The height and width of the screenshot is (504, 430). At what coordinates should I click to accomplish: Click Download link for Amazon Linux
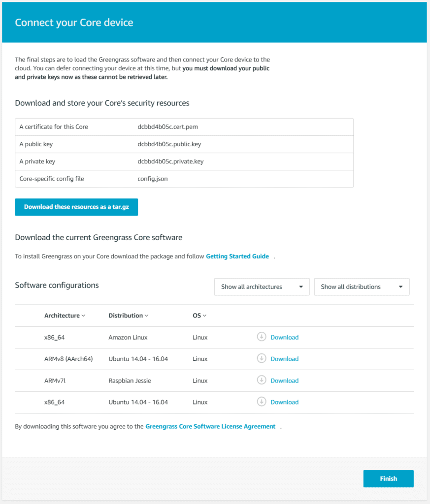[x=284, y=337]
